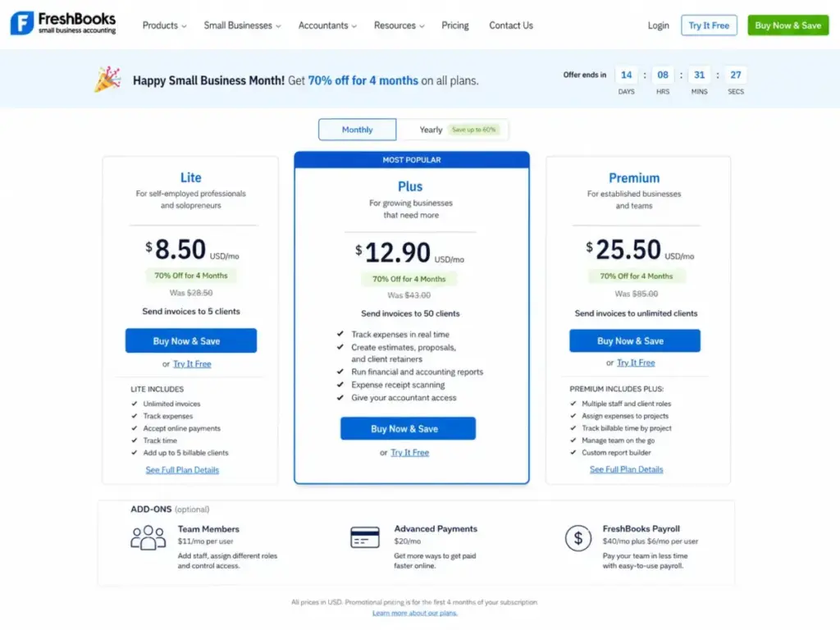Click Try It Free in header
840x630 pixels.
[709, 25]
